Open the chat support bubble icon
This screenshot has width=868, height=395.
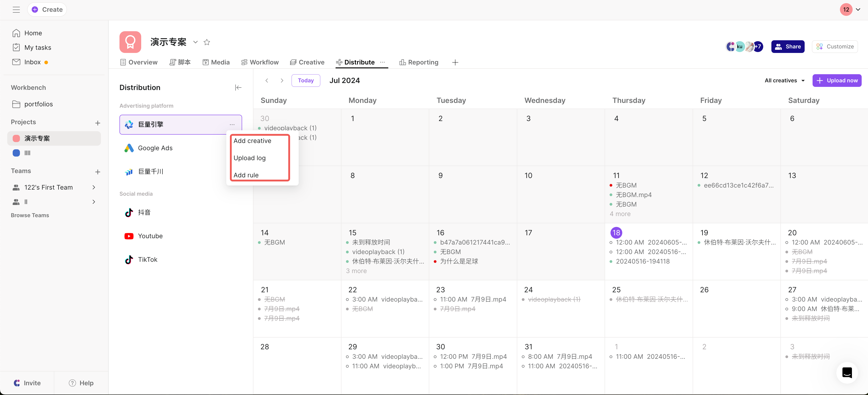coord(847,373)
